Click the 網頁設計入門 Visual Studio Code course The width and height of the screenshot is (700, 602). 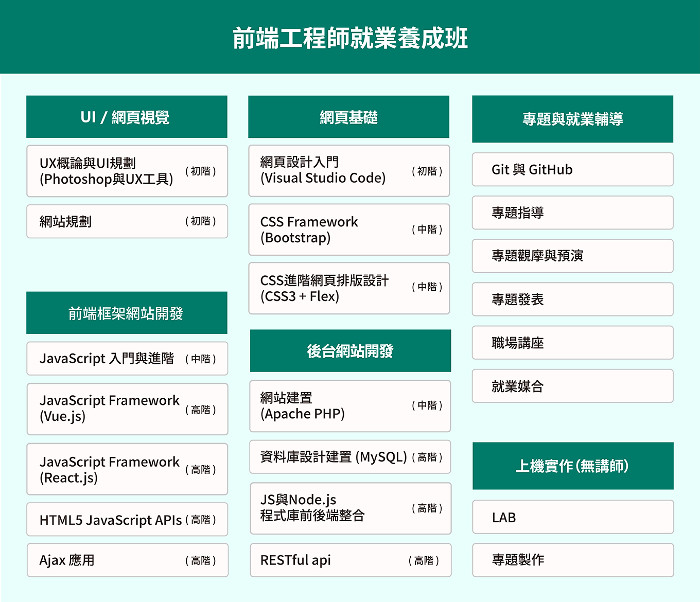point(348,170)
